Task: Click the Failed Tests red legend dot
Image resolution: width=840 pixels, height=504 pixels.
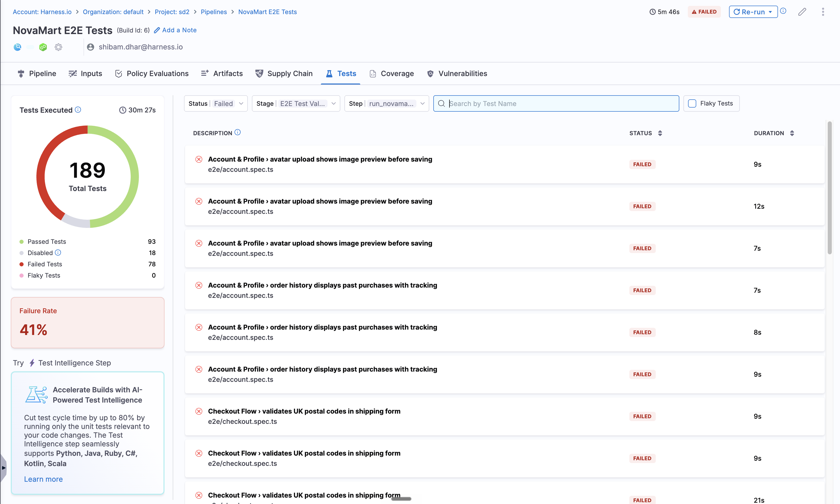Action: click(22, 264)
